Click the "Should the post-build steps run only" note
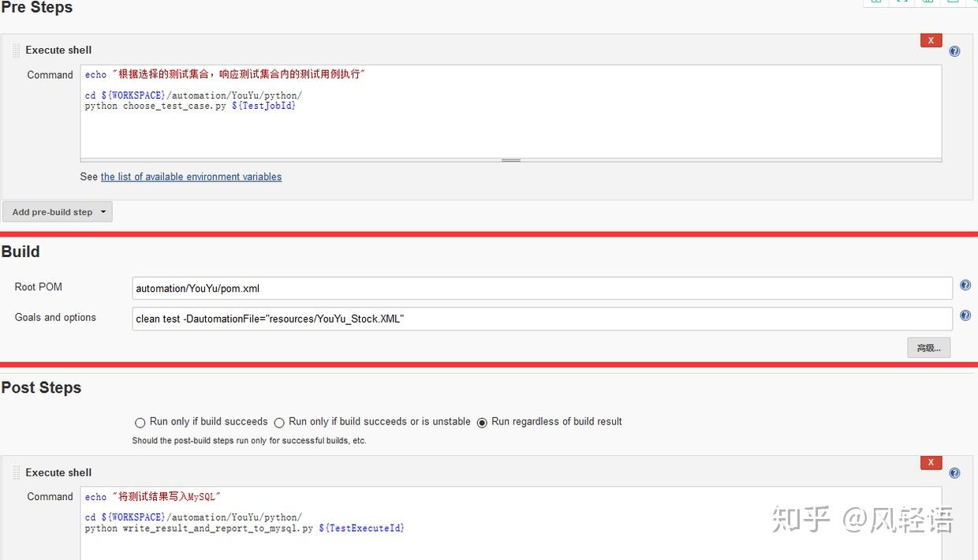The image size is (978, 560). [x=249, y=441]
